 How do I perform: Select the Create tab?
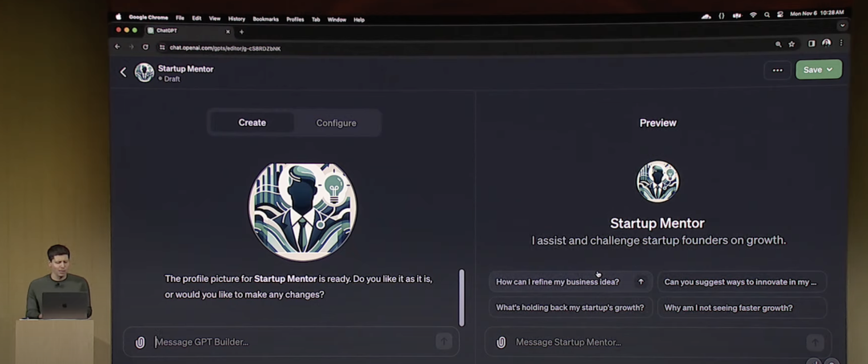tap(252, 123)
